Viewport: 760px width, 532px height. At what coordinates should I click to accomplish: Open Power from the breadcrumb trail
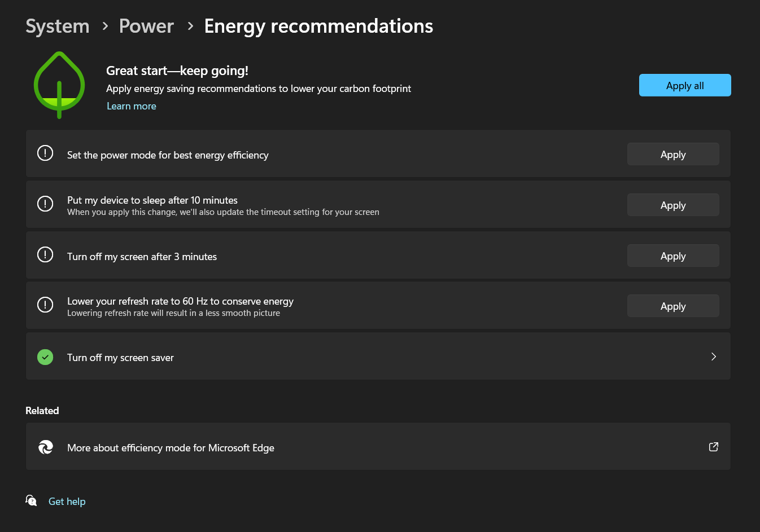146,26
